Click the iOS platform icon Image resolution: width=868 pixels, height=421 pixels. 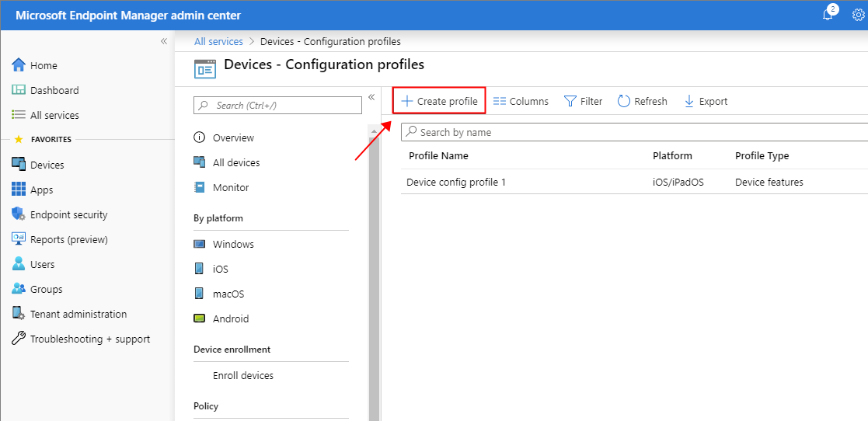(x=199, y=269)
